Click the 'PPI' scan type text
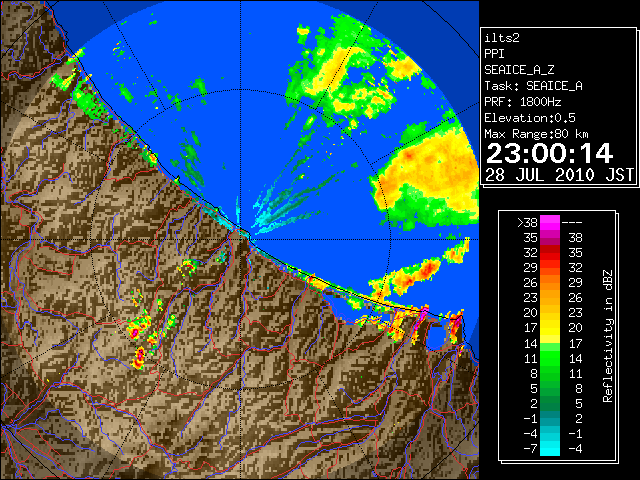The height and width of the screenshot is (480, 640). 494,54
